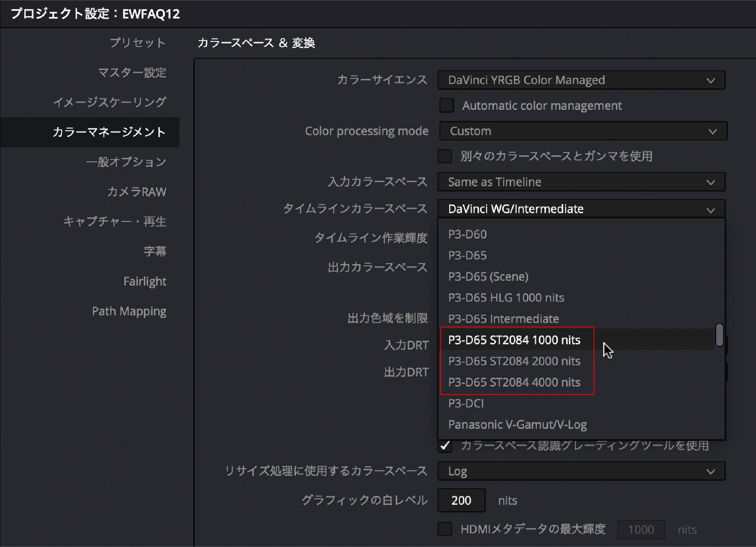Choose P3-D60 from the list

coord(576,234)
